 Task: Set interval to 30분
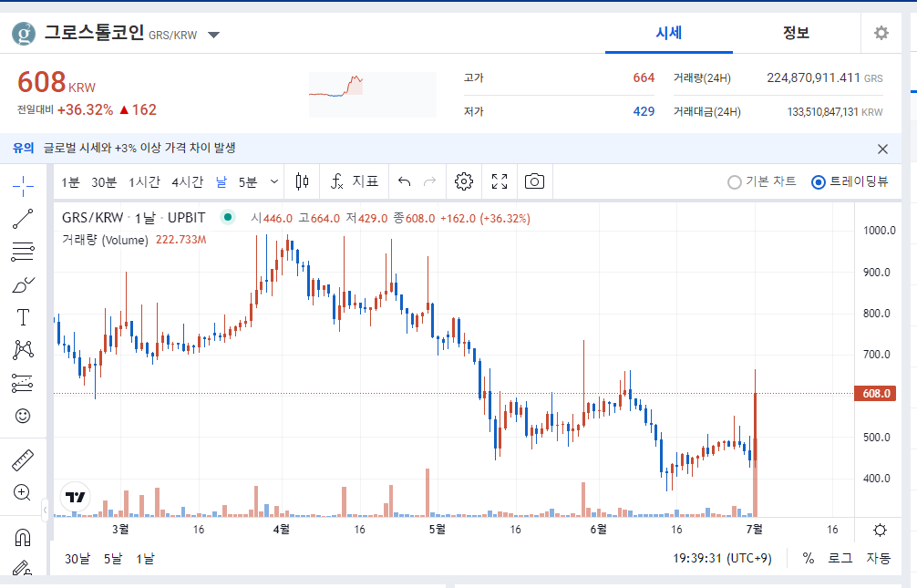tap(104, 182)
